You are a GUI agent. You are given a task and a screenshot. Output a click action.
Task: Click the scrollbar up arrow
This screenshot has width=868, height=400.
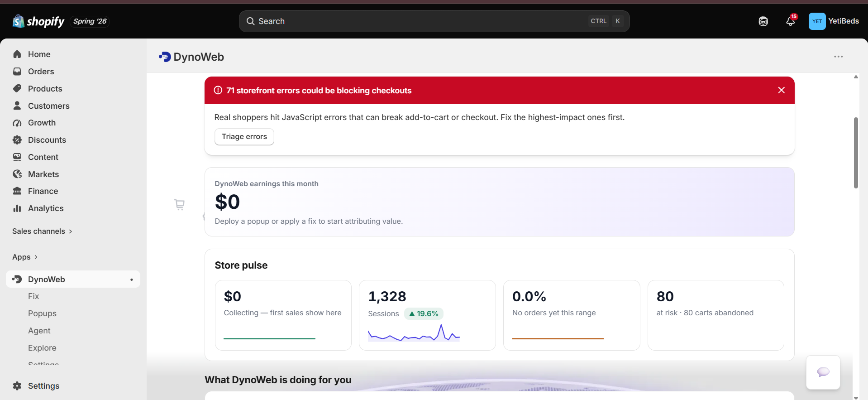(x=856, y=77)
